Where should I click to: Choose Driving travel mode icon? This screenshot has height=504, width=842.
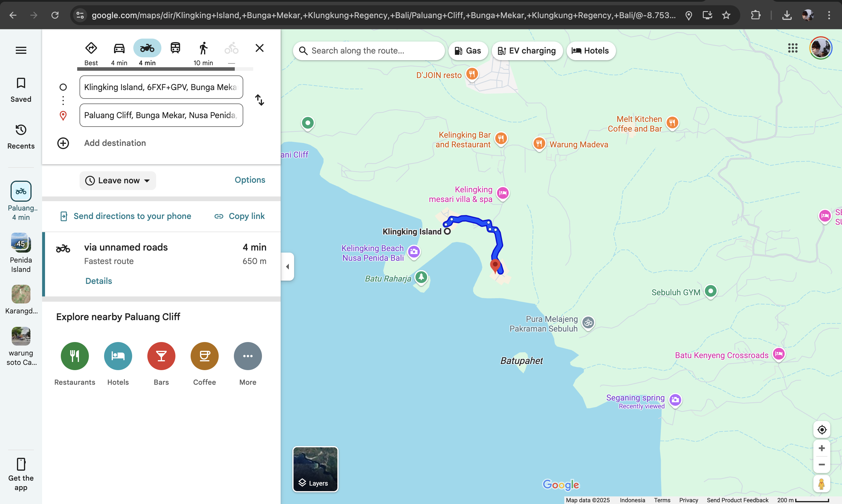pos(119,49)
